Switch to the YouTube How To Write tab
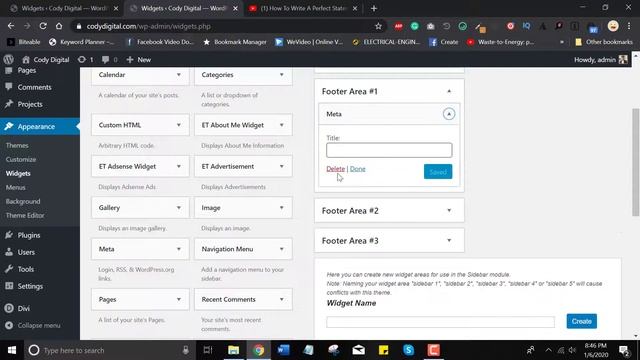 click(303, 8)
